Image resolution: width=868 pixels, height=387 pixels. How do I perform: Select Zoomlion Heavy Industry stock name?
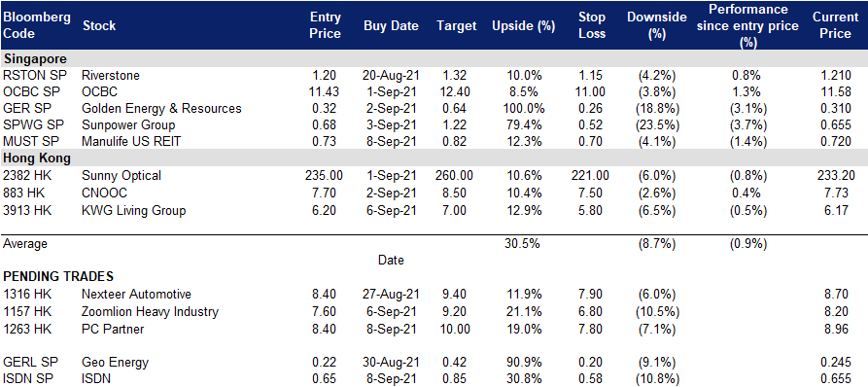[x=150, y=312]
